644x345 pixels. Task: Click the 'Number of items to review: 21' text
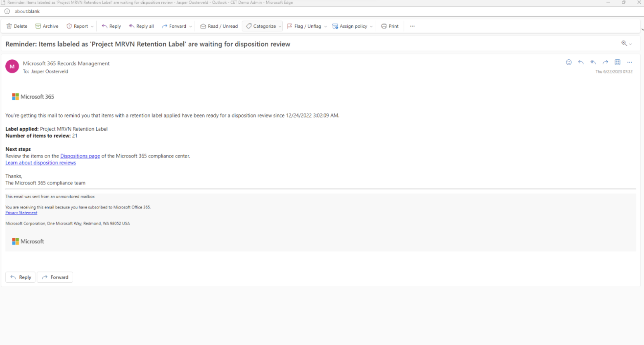(x=41, y=136)
